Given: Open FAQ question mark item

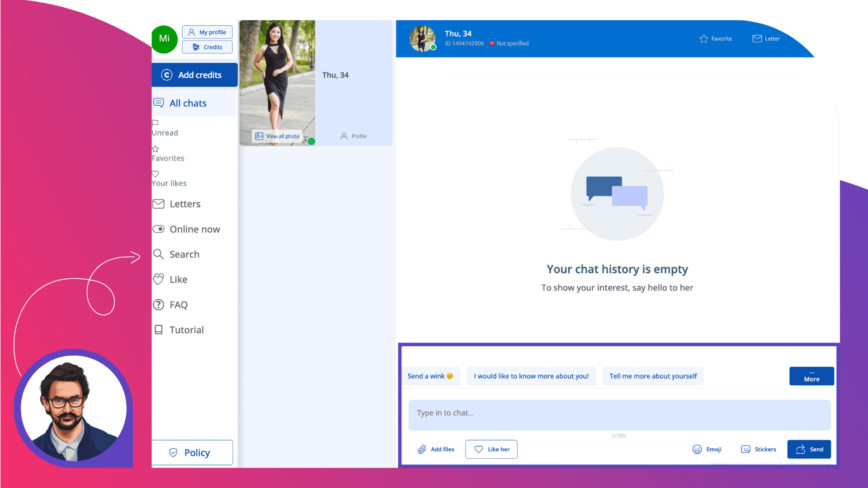Looking at the screenshot, I should click(x=159, y=305).
